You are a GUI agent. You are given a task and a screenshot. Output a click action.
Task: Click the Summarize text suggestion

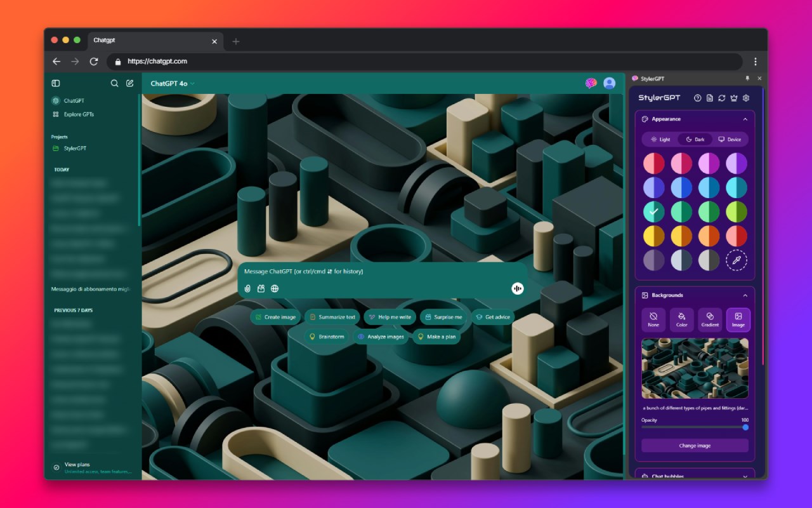click(x=332, y=317)
